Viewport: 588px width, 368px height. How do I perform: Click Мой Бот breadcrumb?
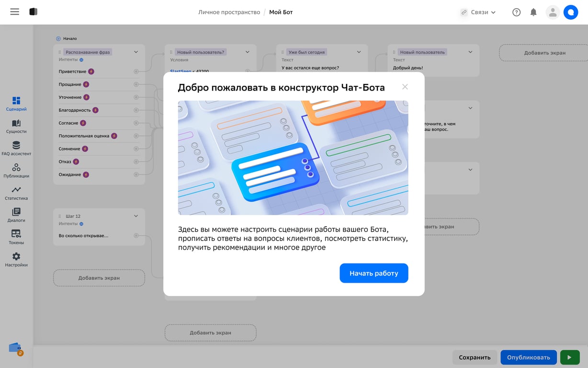tap(281, 12)
